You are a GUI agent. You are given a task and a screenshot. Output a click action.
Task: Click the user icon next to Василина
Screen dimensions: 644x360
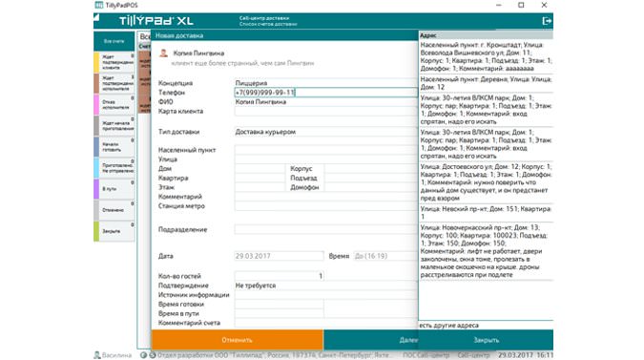[97, 355]
